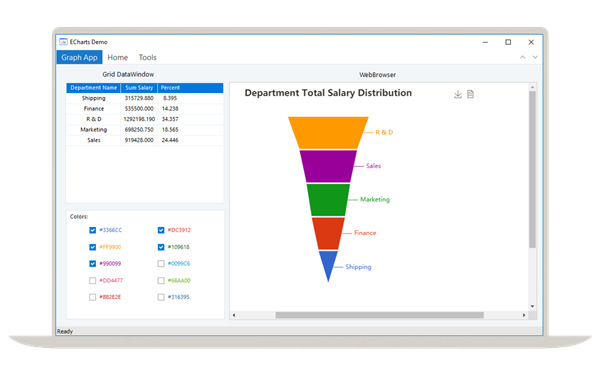The image size is (600, 375).
Task: Click vertical scrollbar down arrow
Action: 532,306
